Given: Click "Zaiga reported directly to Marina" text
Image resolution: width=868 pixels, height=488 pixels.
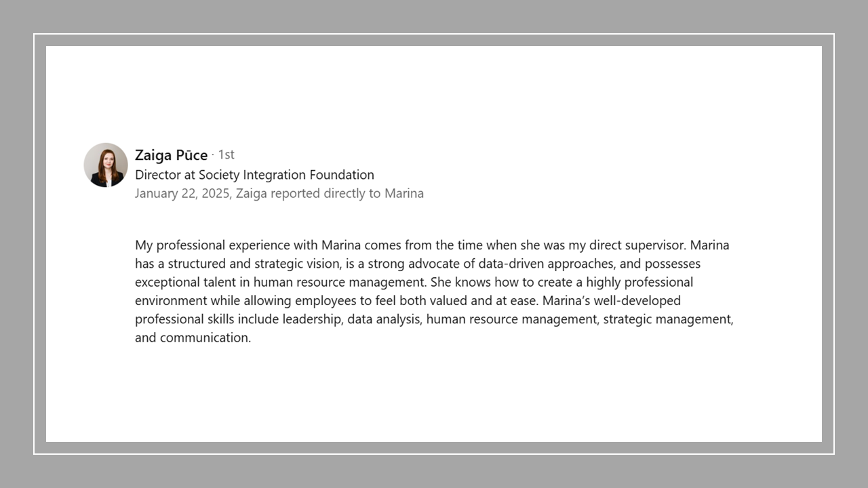Looking at the screenshot, I should [330, 193].
